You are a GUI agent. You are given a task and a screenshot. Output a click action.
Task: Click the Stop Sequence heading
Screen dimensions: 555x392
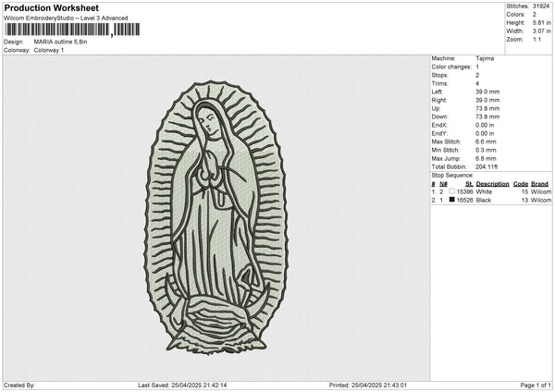coord(452,175)
